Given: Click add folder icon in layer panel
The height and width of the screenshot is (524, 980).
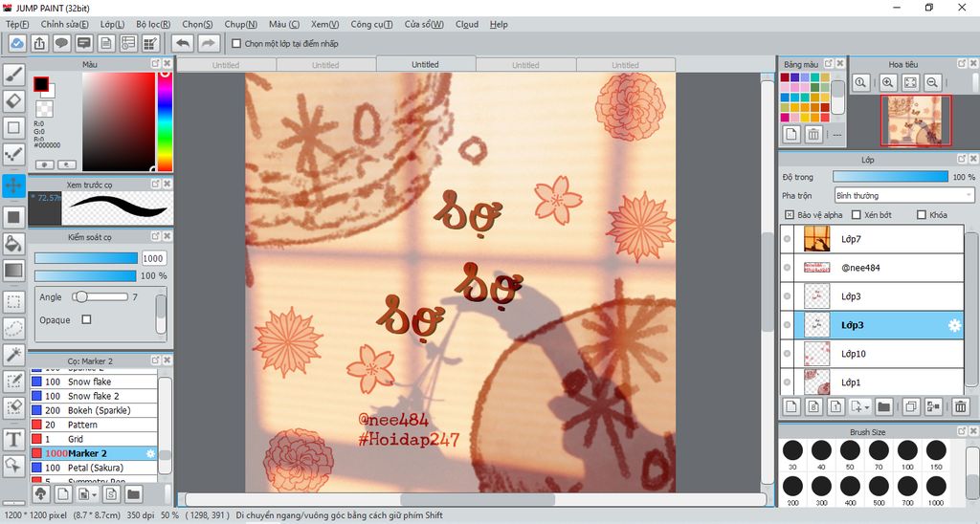Looking at the screenshot, I should pyautogui.click(x=883, y=406).
